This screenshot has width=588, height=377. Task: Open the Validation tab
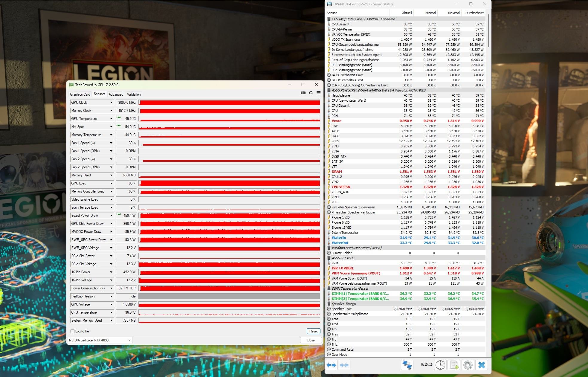134,94
